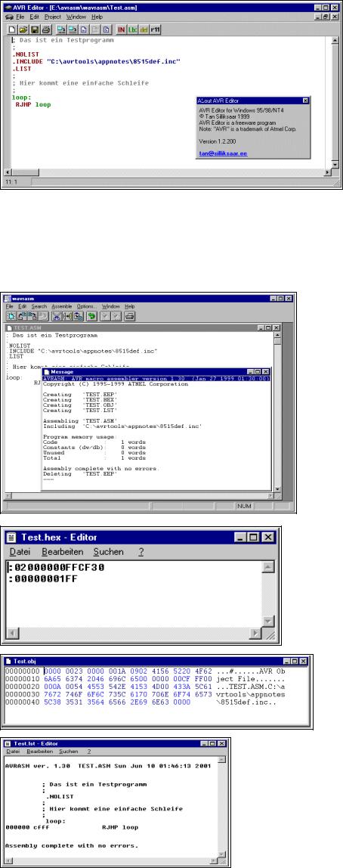Image resolution: width=343 pixels, height=868 pixels.
Task: Click the green Assemble icon in wavrasm toolbar
Action: [x=94, y=316]
